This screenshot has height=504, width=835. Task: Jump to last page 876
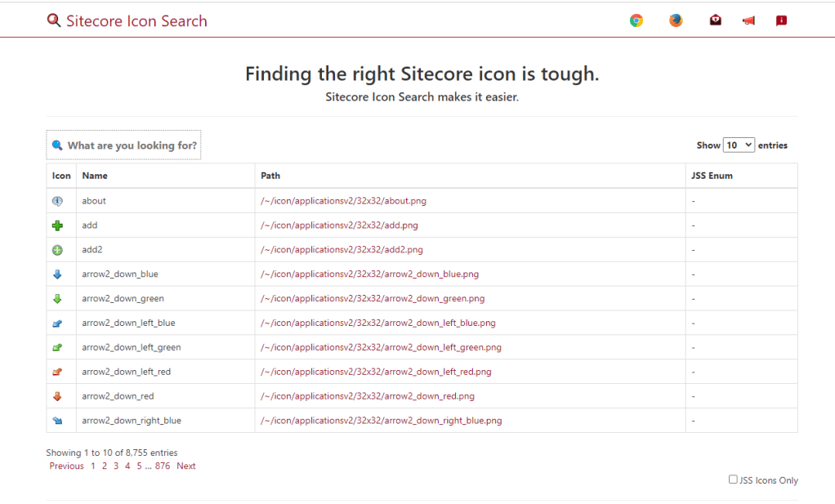point(163,466)
